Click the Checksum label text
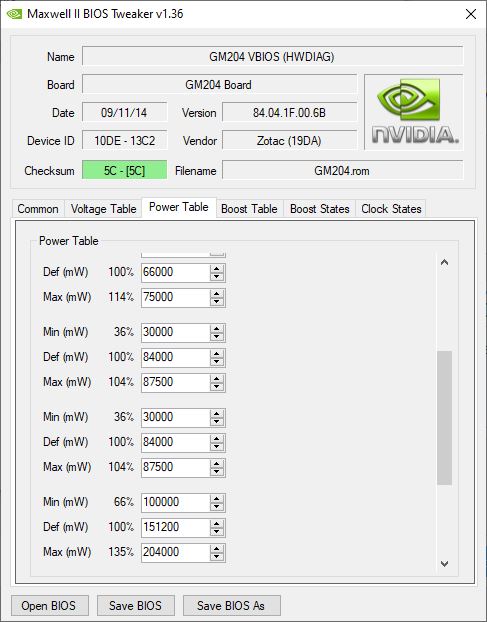487x622 pixels. pyautogui.click(x=49, y=171)
